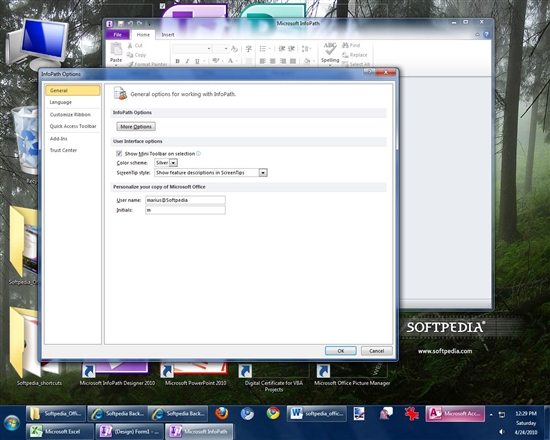Click the Redo arrow in title bar

coord(140,24)
